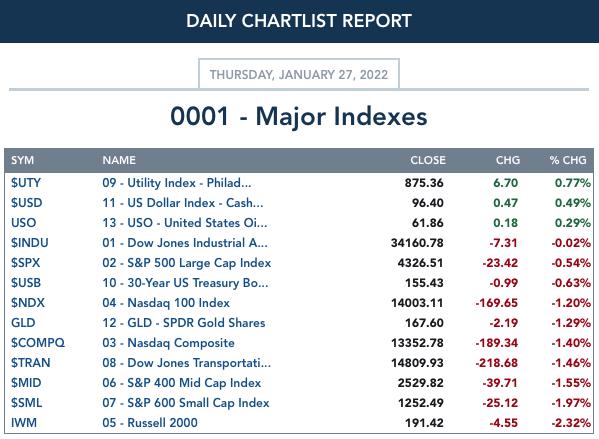Open 05 - Russell 2000 link
The width and height of the screenshot is (599, 439).
pos(150,423)
